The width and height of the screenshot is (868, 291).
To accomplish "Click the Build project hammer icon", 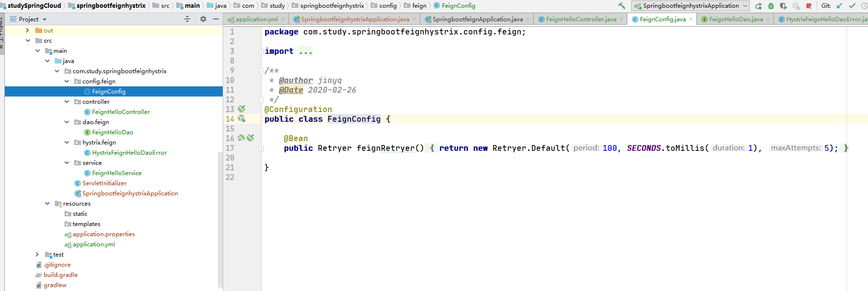I will [x=622, y=6].
